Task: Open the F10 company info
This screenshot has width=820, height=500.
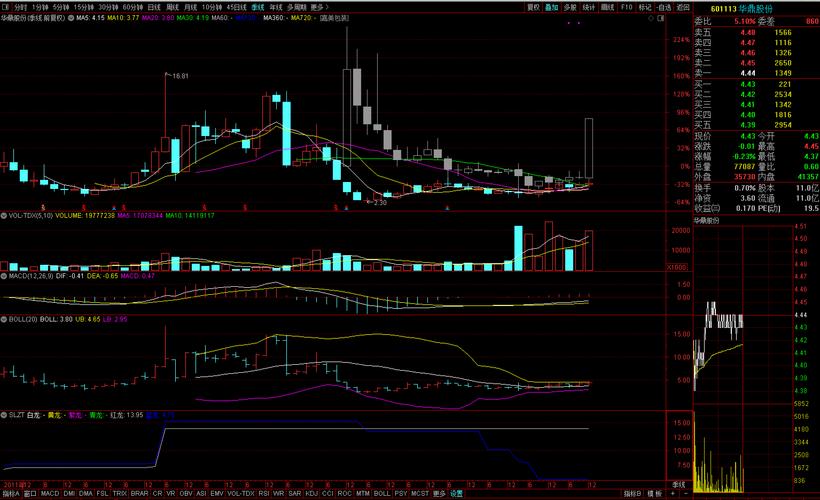Action: pyautogui.click(x=626, y=6)
